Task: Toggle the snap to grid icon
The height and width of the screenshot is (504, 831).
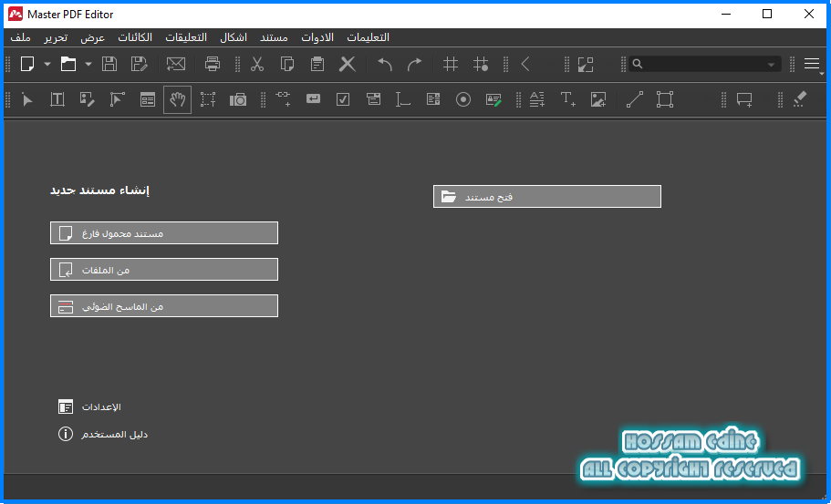Action: coord(481,64)
